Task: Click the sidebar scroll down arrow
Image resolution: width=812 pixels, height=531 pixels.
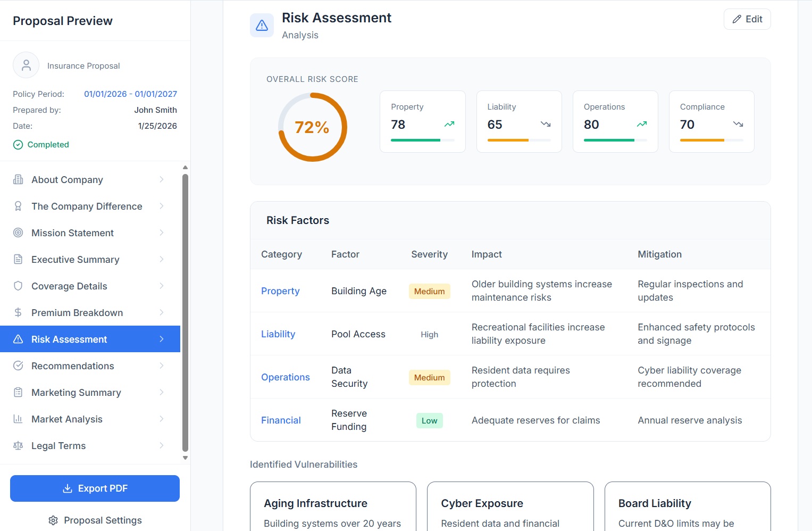Action: click(x=185, y=458)
